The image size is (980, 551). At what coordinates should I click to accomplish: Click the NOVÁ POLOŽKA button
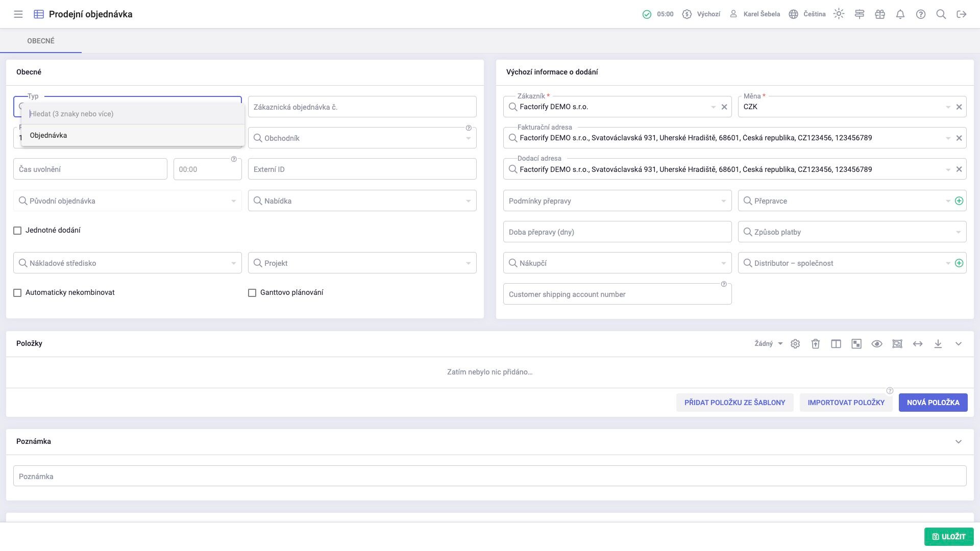coord(933,403)
